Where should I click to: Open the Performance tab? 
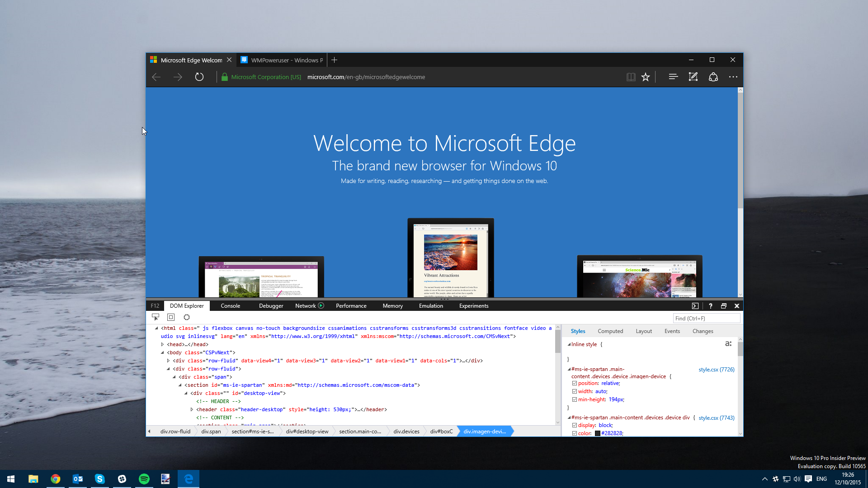(351, 306)
